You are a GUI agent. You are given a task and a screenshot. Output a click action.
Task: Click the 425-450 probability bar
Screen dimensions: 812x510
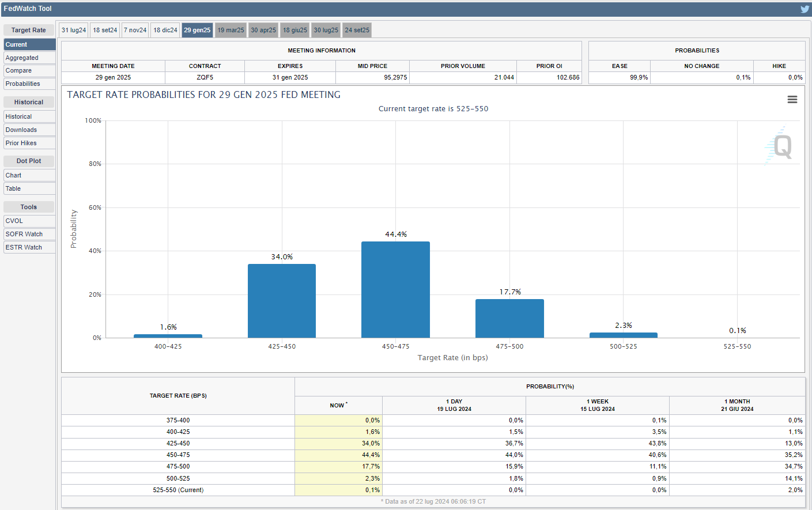click(x=282, y=301)
